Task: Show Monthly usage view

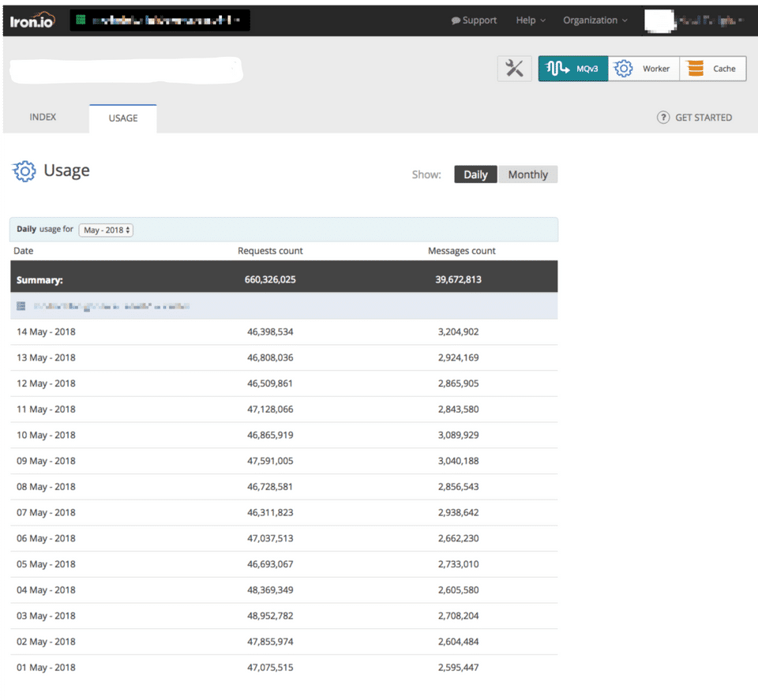Action: coord(527,174)
